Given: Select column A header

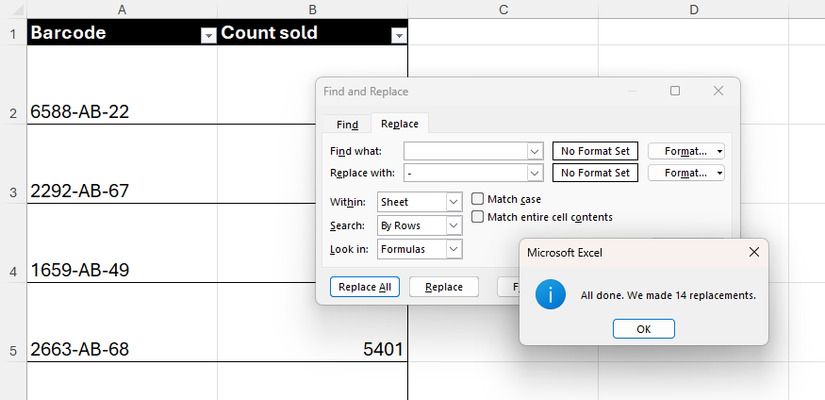Looking at the screenshot, I should pyautogui.click(x=122, y=9).
